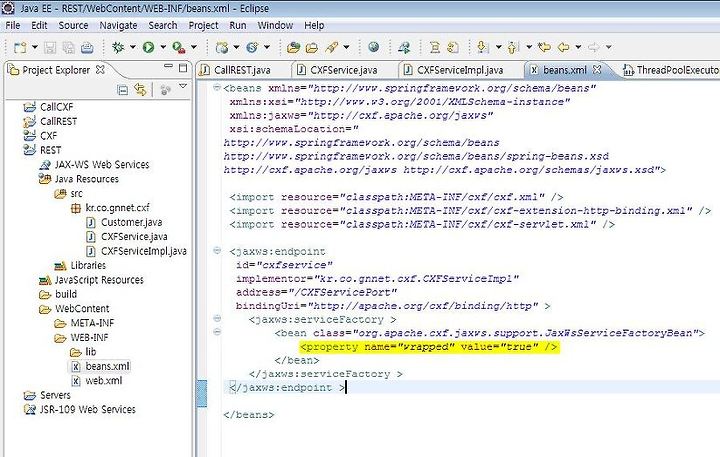Select JAX-WS Web Services node

click(x=101, y=164)
